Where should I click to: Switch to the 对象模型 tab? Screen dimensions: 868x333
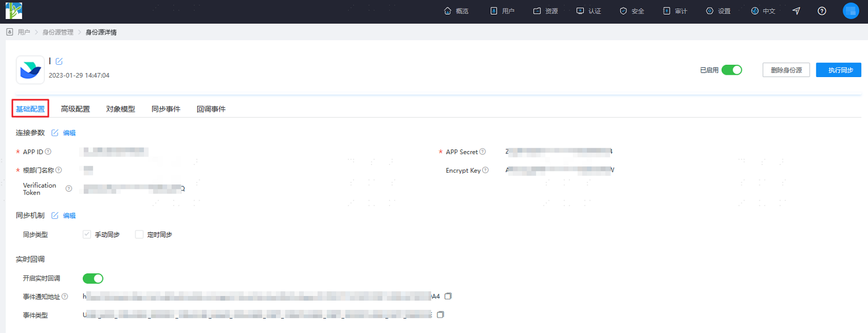click(x=120, y=109)
